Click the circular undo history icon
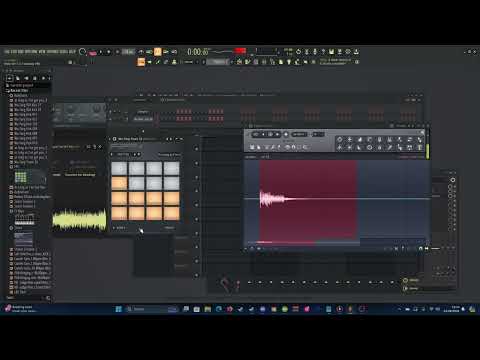Viewport: 480px width, 360px height. click(298, 52)
